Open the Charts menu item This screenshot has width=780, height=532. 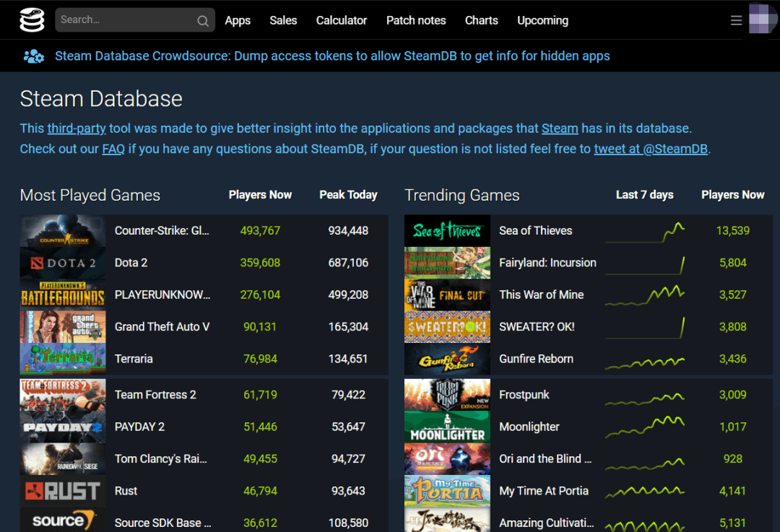[x=481, y=20]
